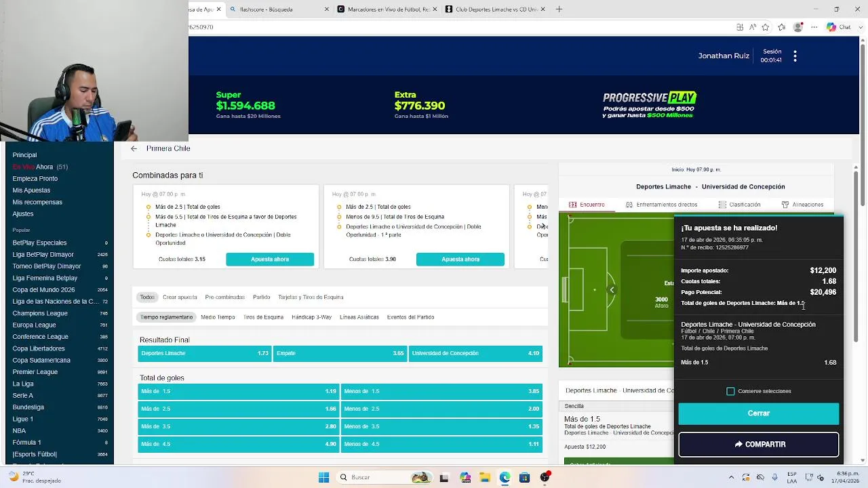This screenshot has height=488, width=868.
Task: Click the COMPARTIR button
Action: click(758, 445)
